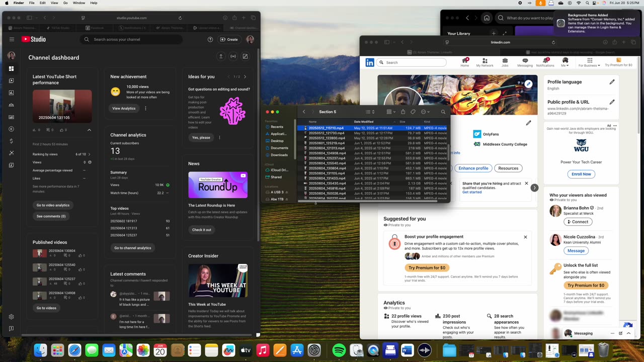Open Safari from the Dock
This screenshot has width=644, height=362.
[x=74, y=350]
